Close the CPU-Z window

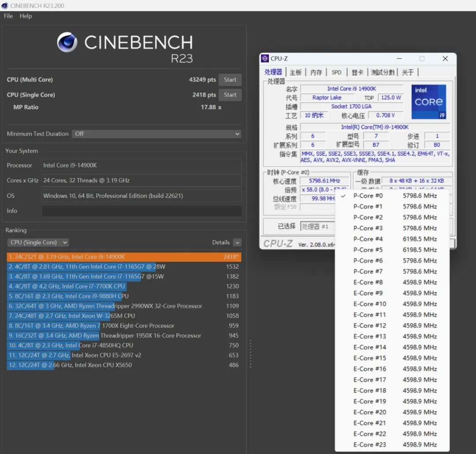coord(445,59)
